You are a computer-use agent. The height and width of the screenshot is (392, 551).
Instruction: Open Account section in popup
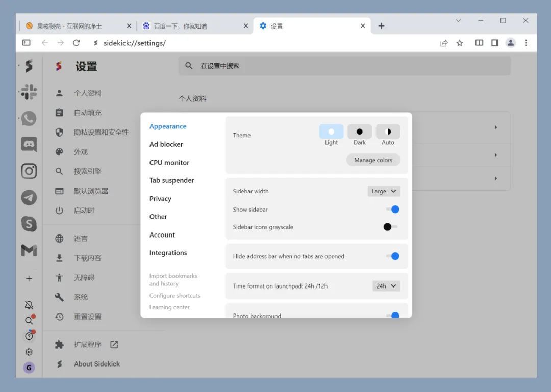click(x=162, y=234)
